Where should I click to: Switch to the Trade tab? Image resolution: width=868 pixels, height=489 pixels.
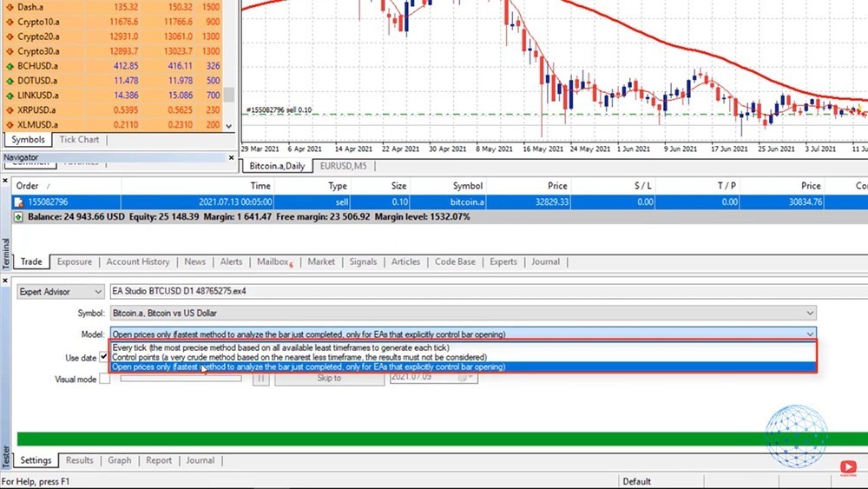pyautogui.click(x=31, y=261)
